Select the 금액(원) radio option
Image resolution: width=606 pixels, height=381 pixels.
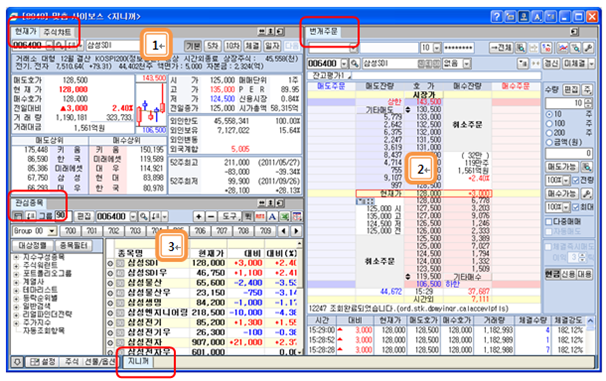pyautogui.click(x=549, y=142)
